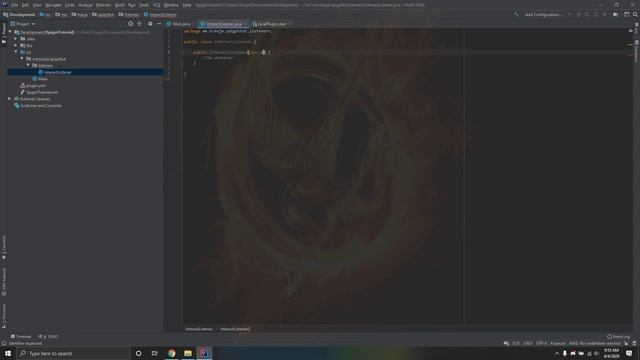Collapse the listeners package
This screenshot has height=360, width=640.
coord(28,65)
